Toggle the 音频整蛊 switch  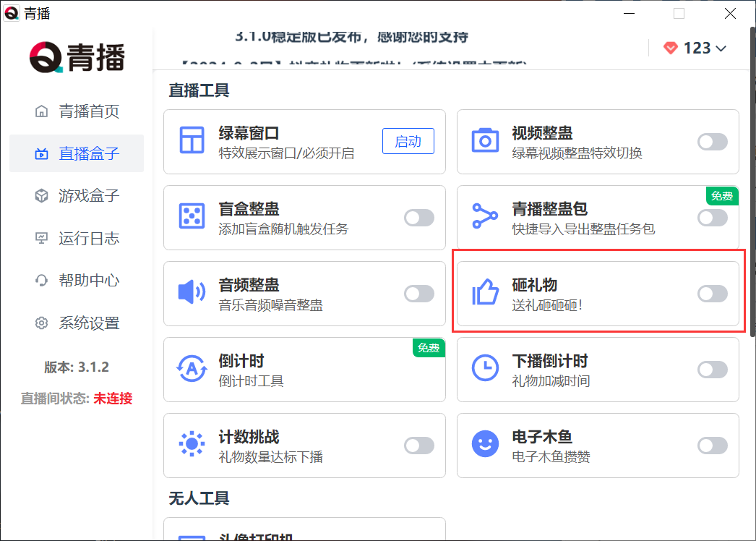point(418,294)
